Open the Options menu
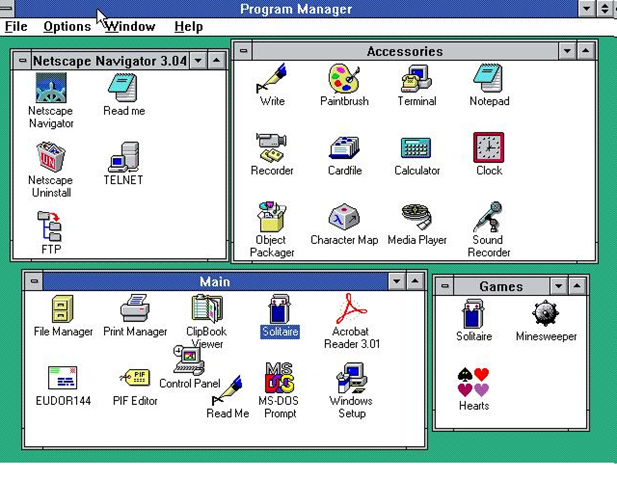Image resolution: width=617 pixels, height=480 pixels. pyautogui.click(x=66, y=27)
